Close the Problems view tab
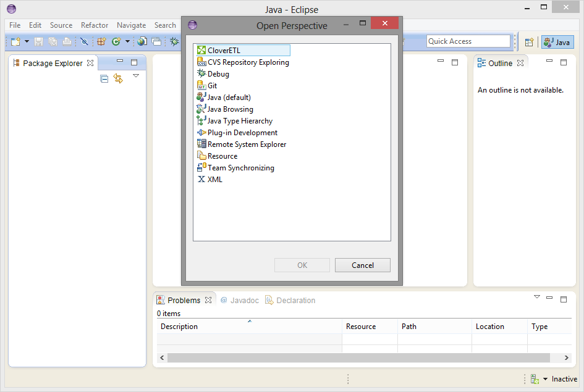Viewport: 584px width, 392px height. [x=208, y=300]
